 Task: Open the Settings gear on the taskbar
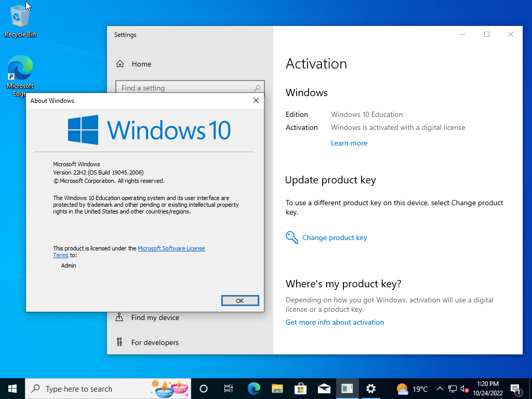coord(370,388)
